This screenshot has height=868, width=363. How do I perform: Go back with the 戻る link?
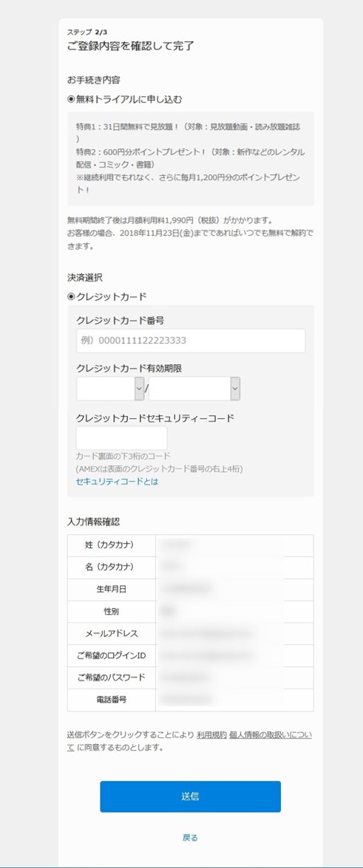tap(190, 838)
